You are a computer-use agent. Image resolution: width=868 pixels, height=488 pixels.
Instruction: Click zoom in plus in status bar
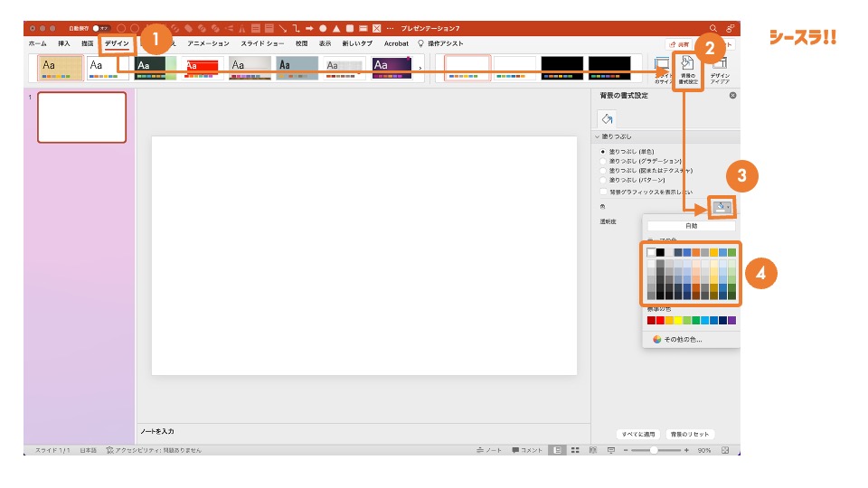686,450
